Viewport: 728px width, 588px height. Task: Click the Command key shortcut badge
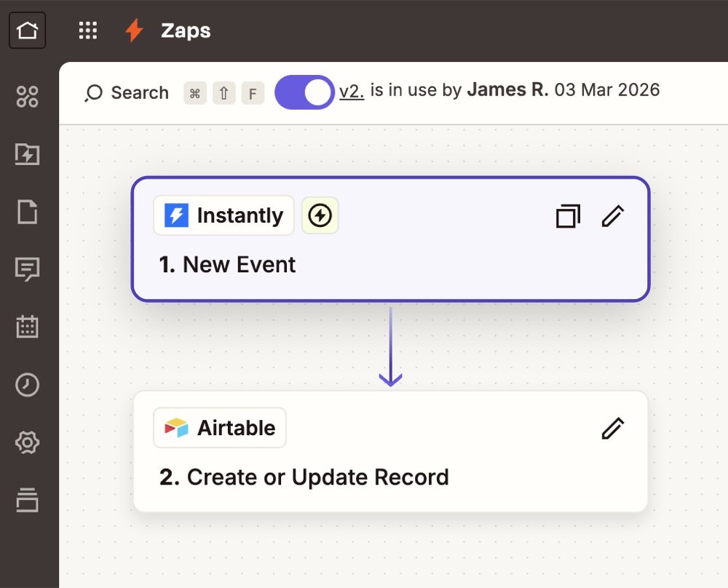pos(195,93)
